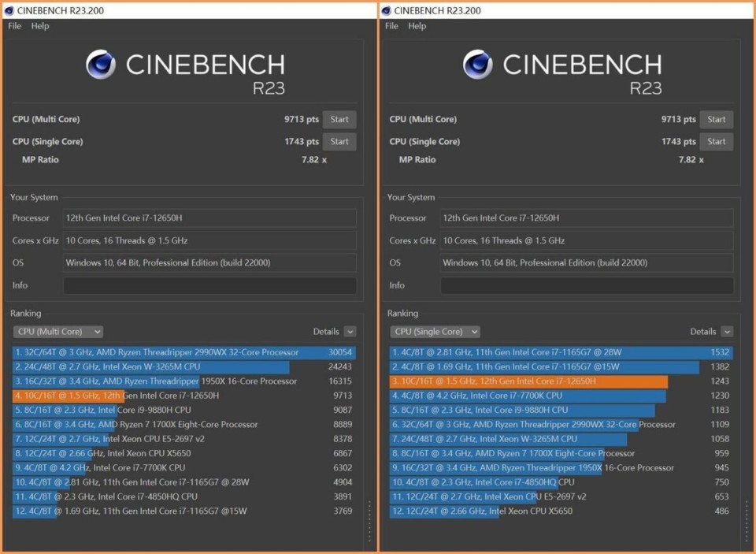The width and height of the screenshot is (756, 554).
Task: Click right window ranking panel grip dots
Action: 747,521
